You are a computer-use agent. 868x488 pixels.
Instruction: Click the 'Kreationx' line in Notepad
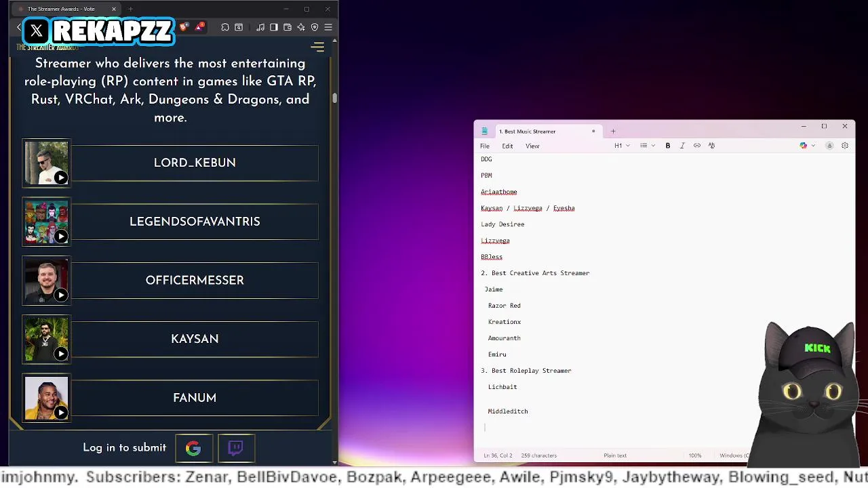pos(505,322)
